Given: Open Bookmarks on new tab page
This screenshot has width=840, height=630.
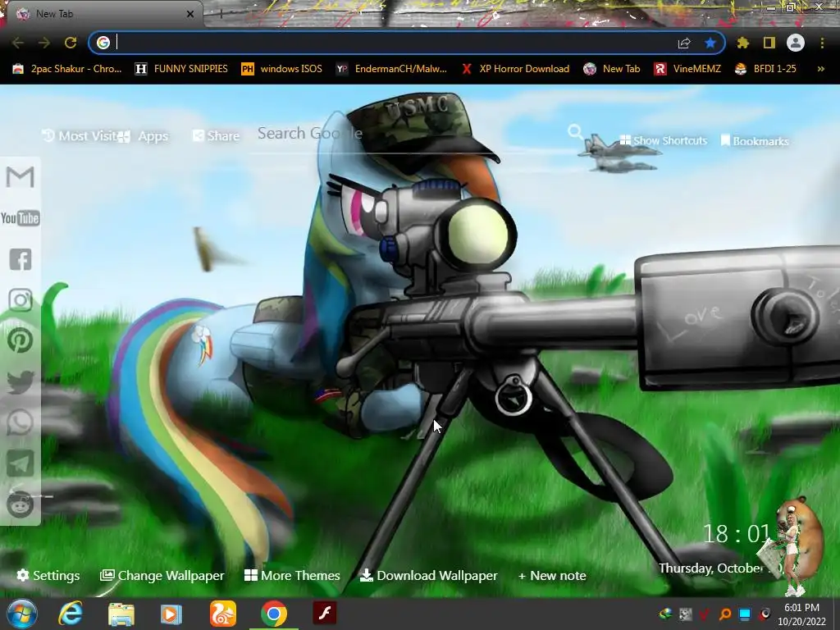Looking at the screenshot, I should [755, 141].
